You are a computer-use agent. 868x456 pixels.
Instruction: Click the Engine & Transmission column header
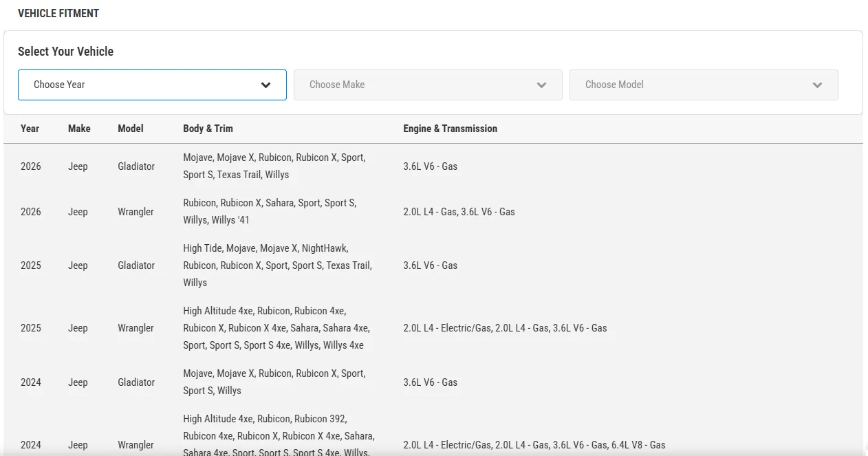click(450, 129)
